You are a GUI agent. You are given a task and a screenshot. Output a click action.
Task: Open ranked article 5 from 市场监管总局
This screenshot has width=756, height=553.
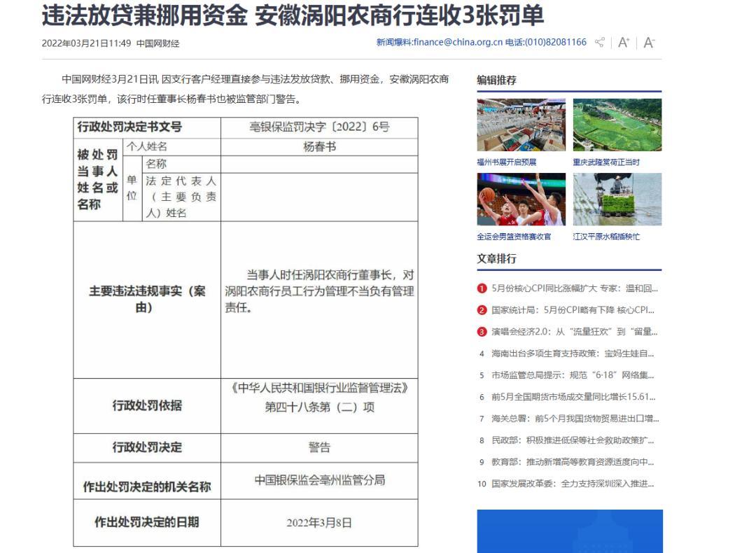(x=573, y=375)
